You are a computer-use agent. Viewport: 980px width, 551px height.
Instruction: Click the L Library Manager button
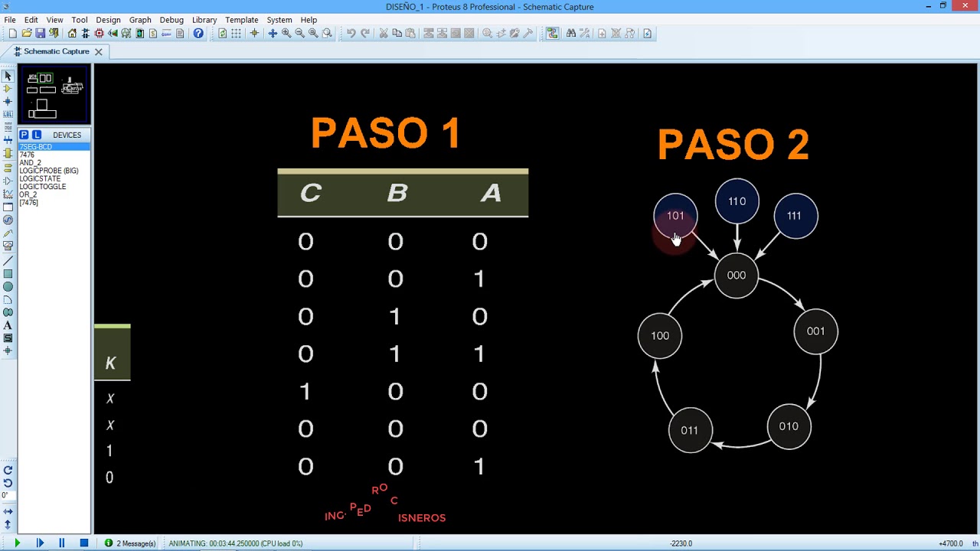(x=36, y=135)
